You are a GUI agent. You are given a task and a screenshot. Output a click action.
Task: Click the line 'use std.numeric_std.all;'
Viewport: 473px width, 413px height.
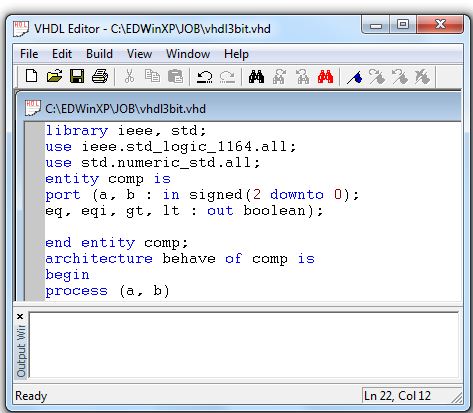click(x=153, y=163)
